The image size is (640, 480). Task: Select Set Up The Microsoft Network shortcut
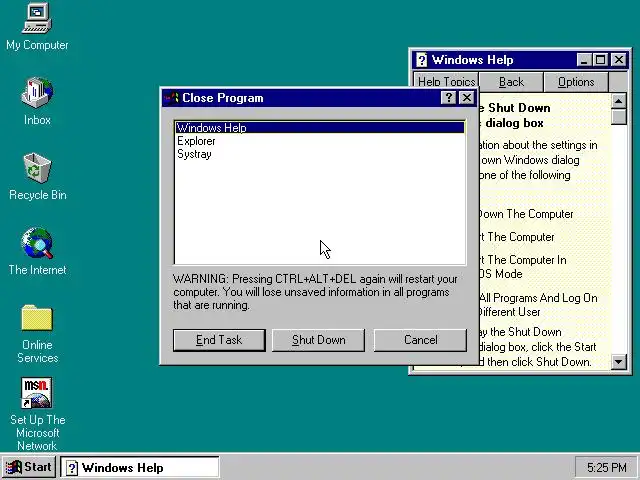[x=37, y=414]
